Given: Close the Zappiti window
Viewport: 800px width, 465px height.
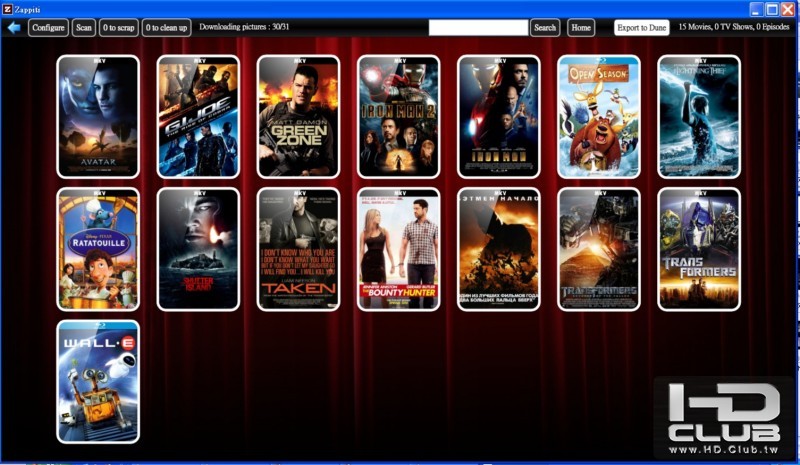Looking at the screenshot, I should point(788,9).
